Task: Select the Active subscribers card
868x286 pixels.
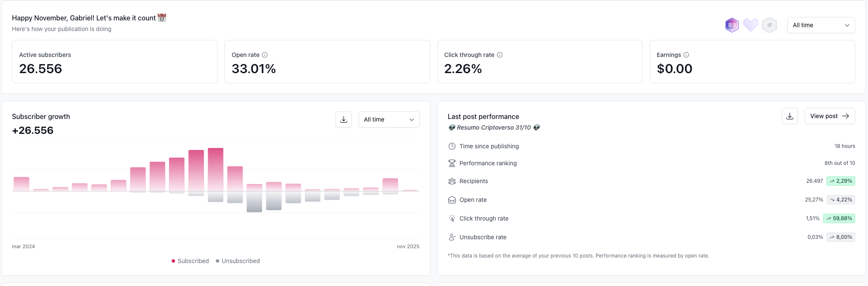Action: (x=114, y=62)
